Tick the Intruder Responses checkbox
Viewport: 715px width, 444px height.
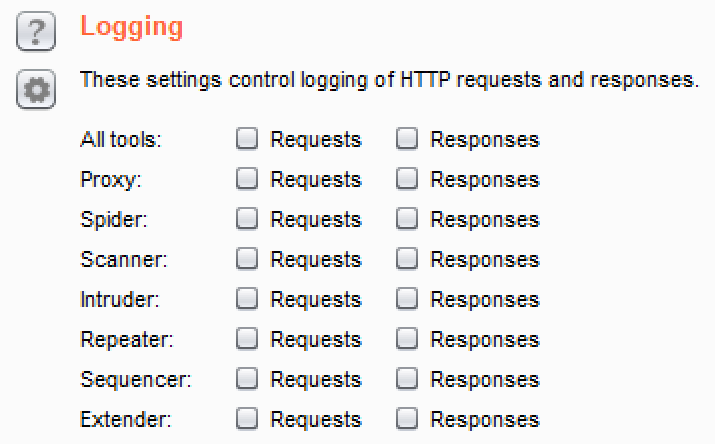tap(407, 300)
